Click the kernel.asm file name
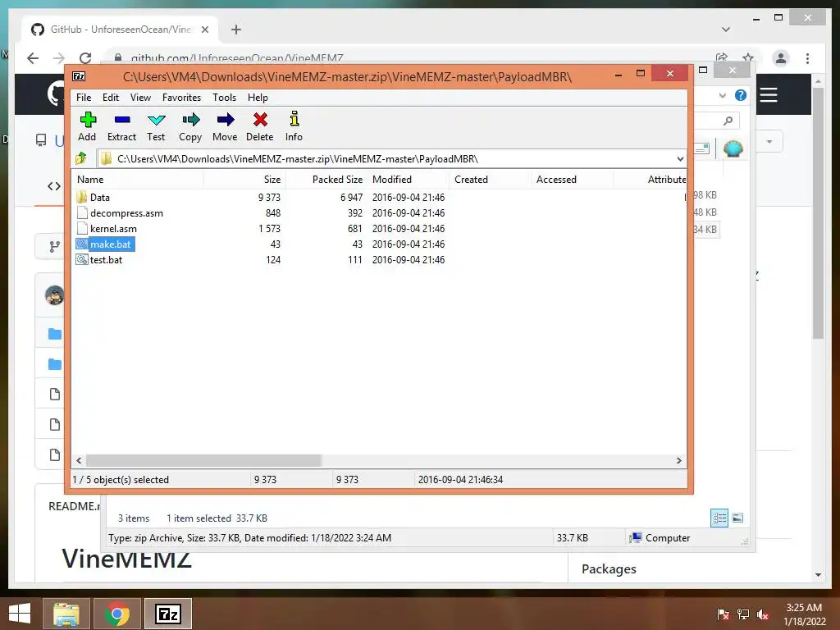 113,229
